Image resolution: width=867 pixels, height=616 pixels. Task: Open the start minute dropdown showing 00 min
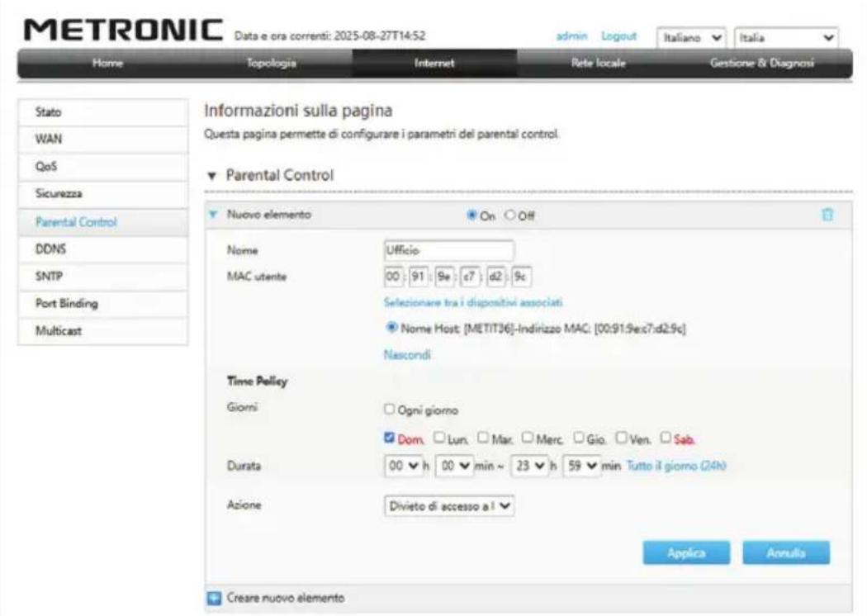pos(454,466)
